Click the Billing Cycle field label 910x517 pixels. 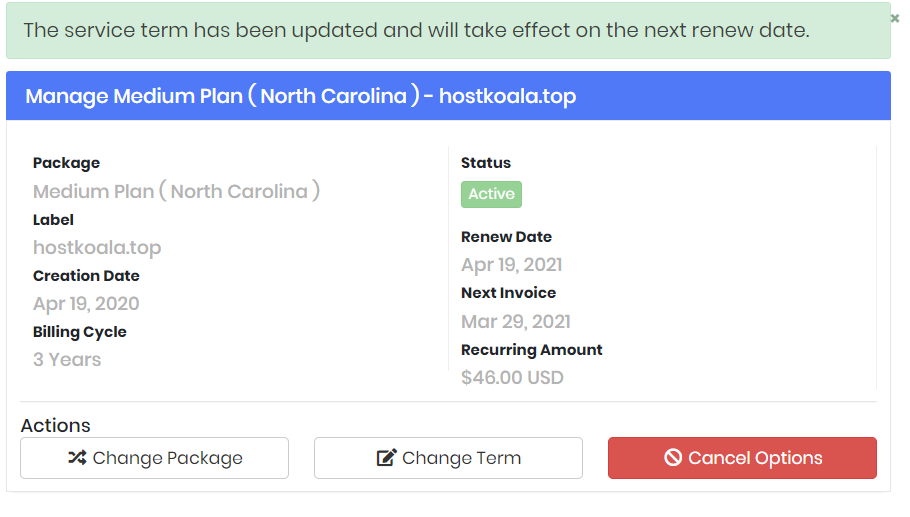[x=80, y=332]
